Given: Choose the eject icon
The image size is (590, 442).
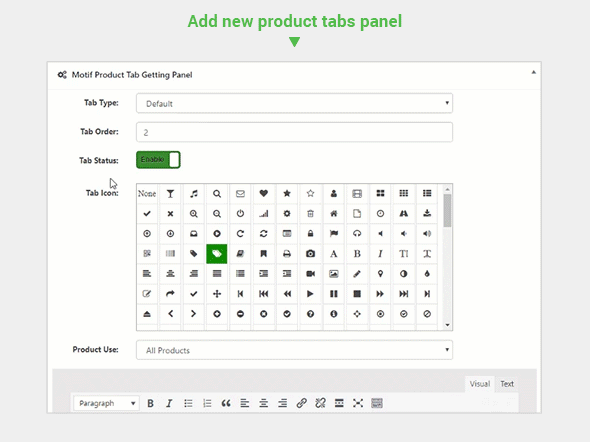Looking at the screenshot, I should (x=147, y=314).
